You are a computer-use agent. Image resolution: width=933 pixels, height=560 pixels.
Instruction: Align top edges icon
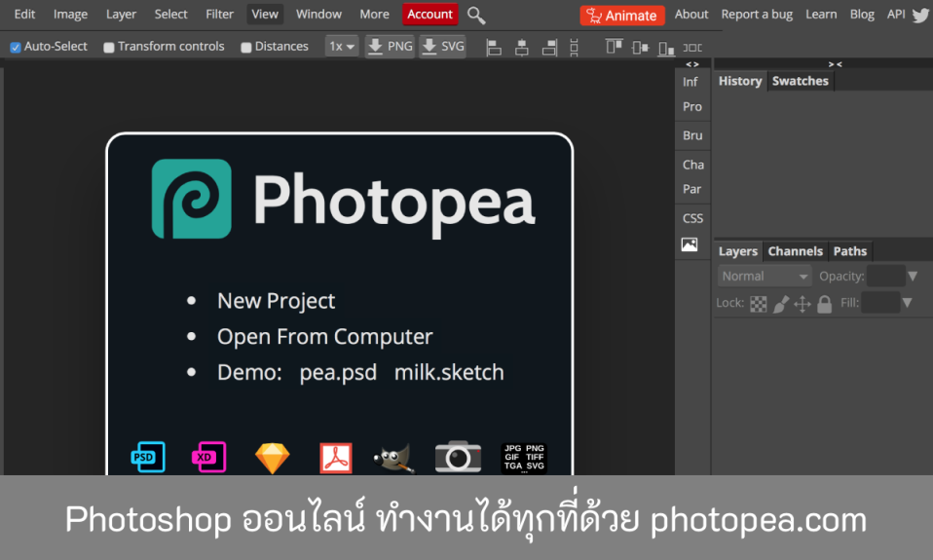click(x=615, y=47)
